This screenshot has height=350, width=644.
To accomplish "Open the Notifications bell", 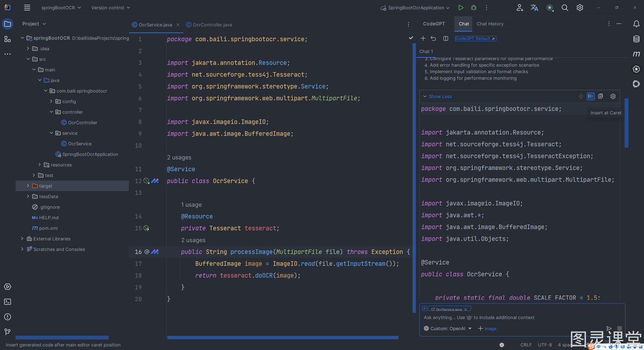I will 636,24.
